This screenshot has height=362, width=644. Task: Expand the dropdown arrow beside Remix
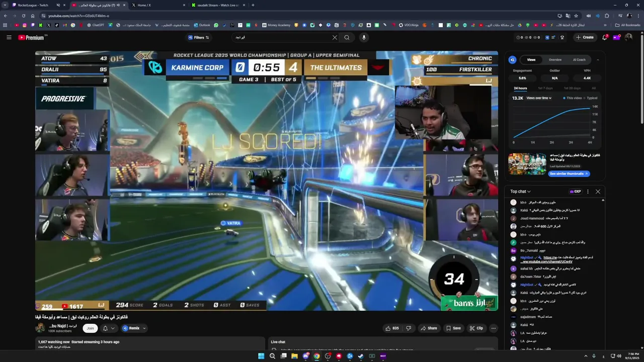pos(144,328)
